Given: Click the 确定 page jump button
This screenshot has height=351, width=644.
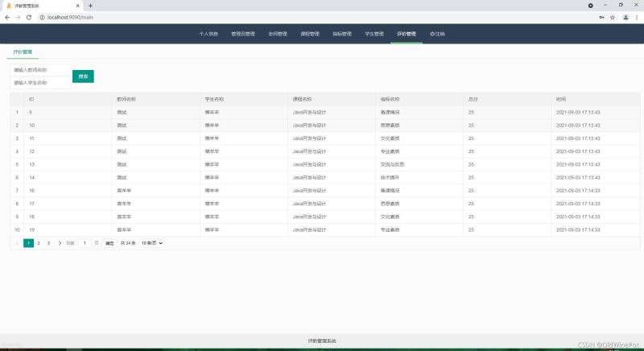Looking at the screenshot, I should [109, 243].
